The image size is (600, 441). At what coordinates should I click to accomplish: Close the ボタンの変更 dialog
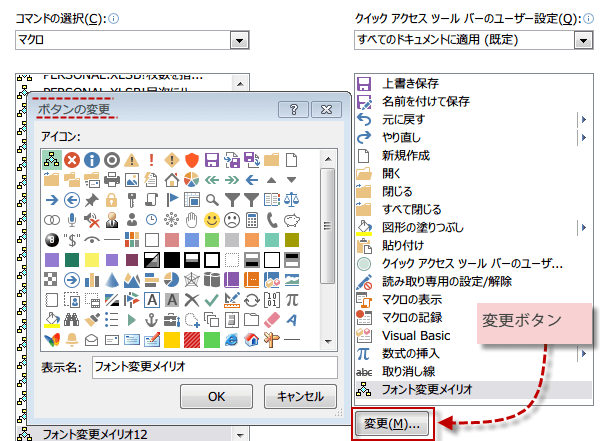[326, 110]
